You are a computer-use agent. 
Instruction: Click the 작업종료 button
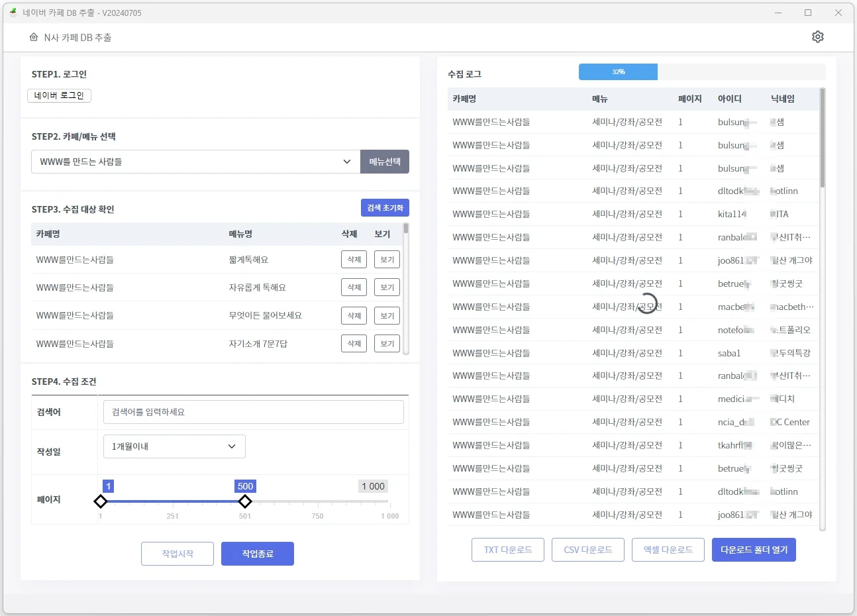click(258, 554)
